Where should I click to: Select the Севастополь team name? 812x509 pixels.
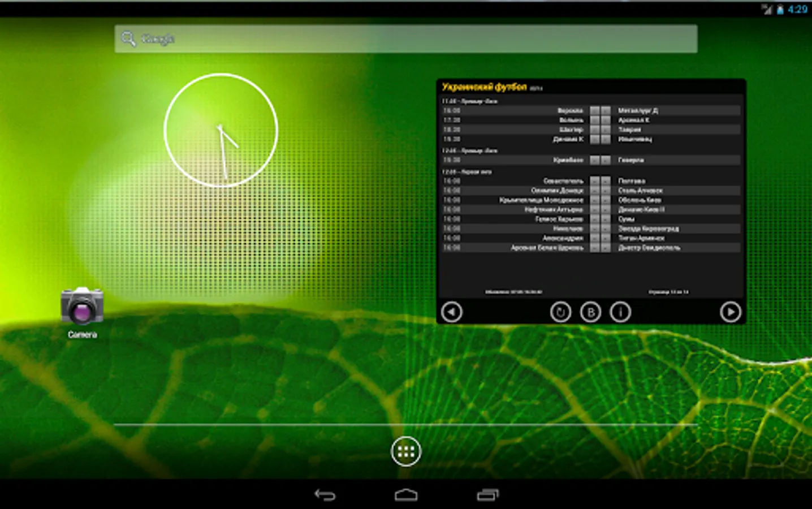(x=563, y=181)
